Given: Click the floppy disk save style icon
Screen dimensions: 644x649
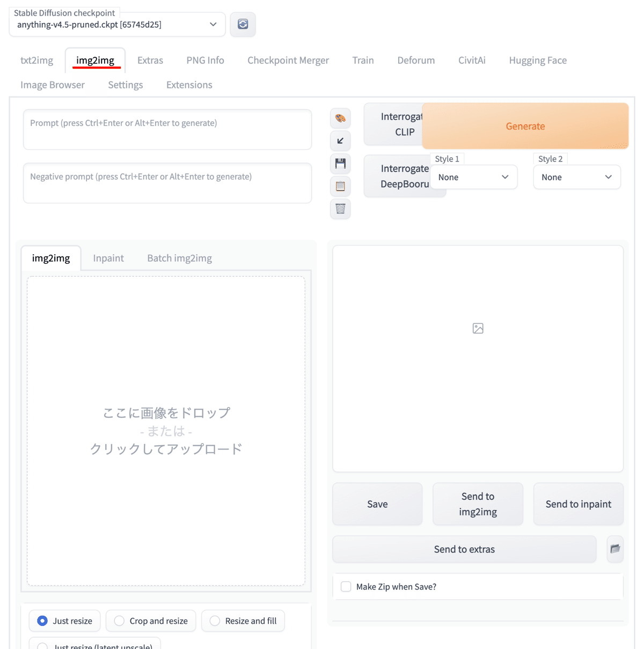Looking at the screenshot, I should [340, 164].
